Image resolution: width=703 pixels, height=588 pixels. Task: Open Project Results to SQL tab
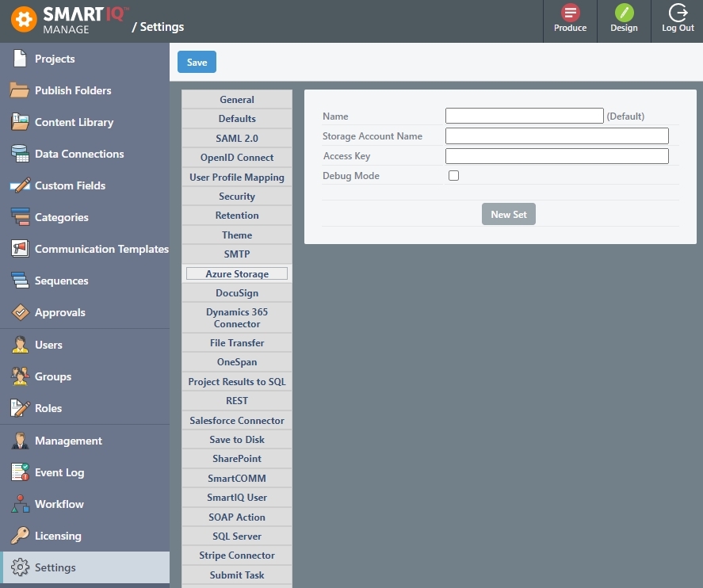pyautogui.click(x=237, y=381)
